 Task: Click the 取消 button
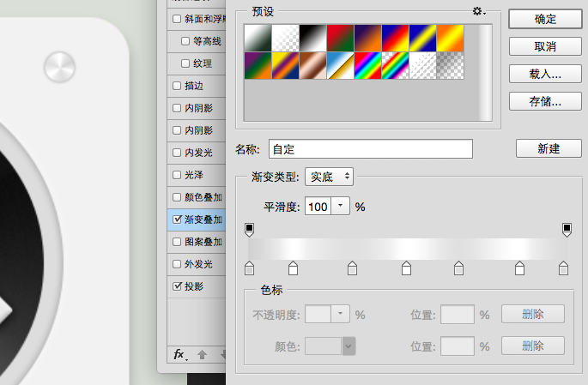545,46
